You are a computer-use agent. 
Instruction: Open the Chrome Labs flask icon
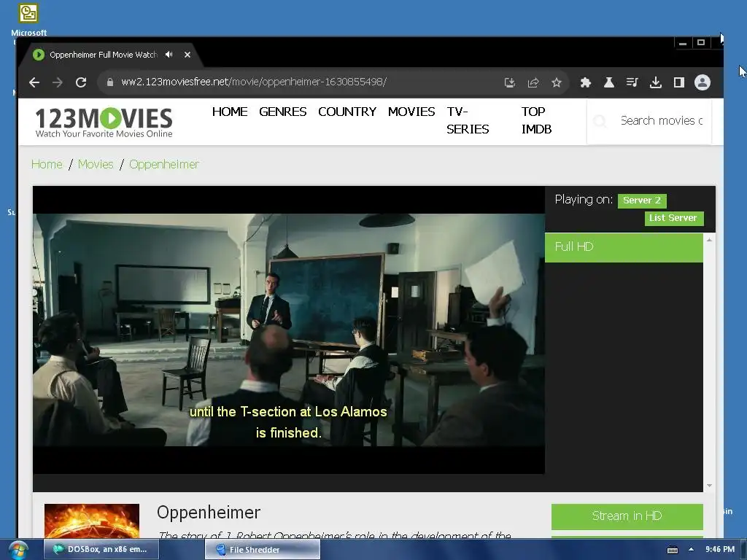(609, 82)
